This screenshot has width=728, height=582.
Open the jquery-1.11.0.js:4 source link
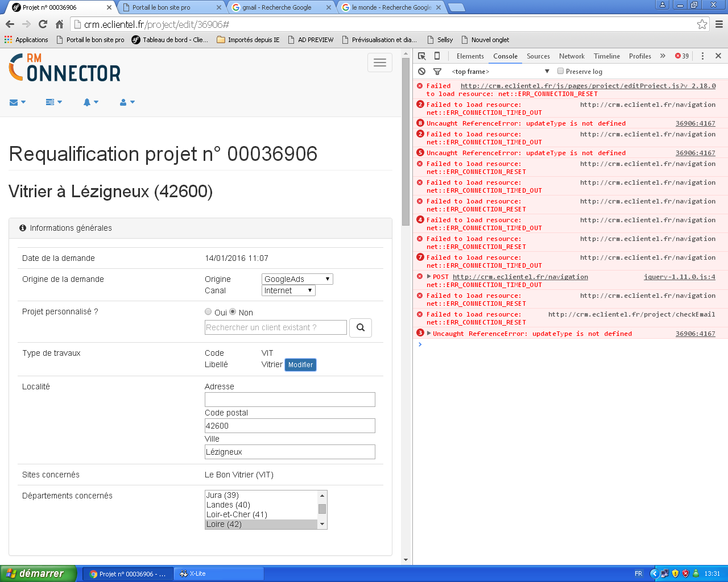pos(679,277)
